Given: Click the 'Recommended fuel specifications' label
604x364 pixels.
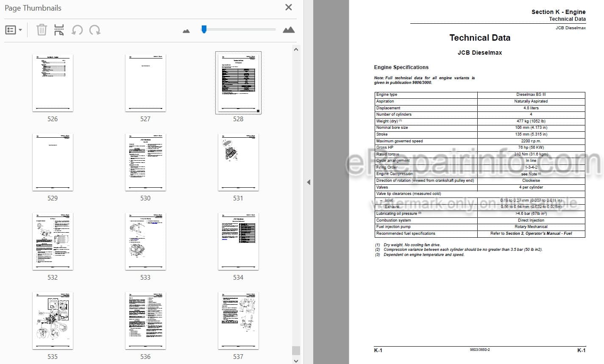Looking at the screenshot, I should click(406, 233).
